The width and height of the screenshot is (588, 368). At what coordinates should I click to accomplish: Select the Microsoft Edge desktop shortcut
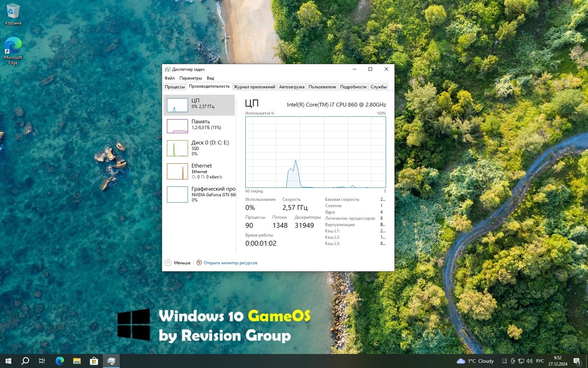(13, 51)
